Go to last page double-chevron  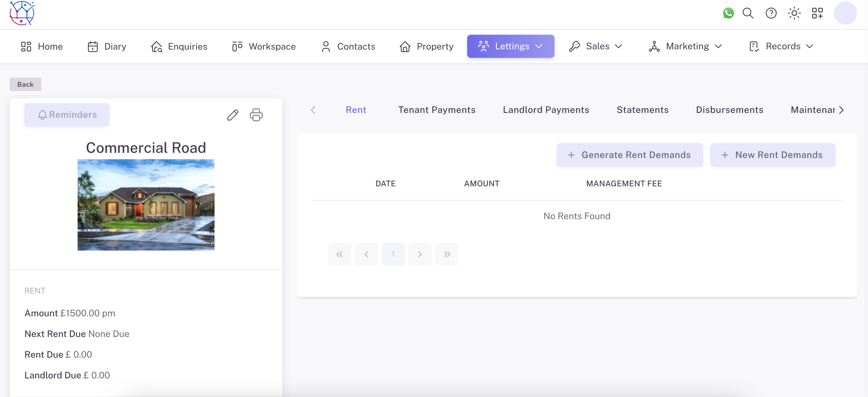(446, 255)
